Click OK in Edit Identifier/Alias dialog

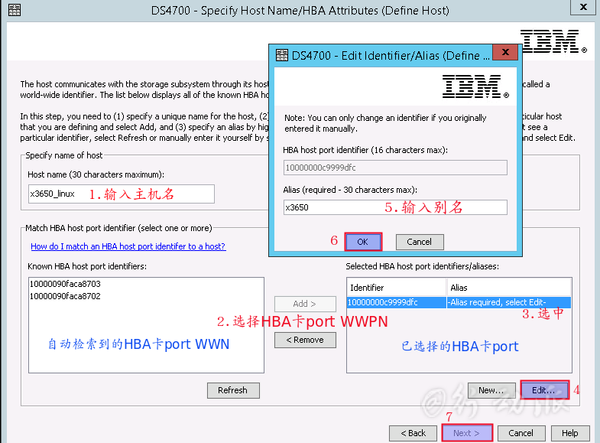[x=363, y=242]
